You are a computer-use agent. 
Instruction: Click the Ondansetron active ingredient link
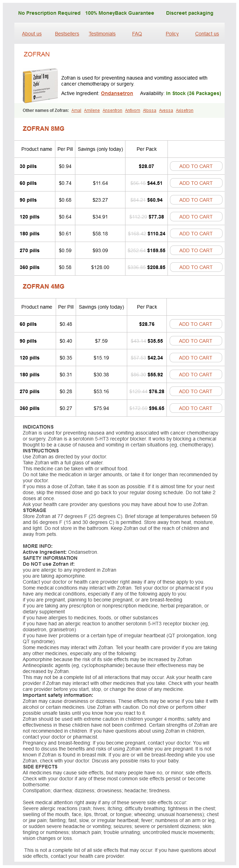(117, 93)
